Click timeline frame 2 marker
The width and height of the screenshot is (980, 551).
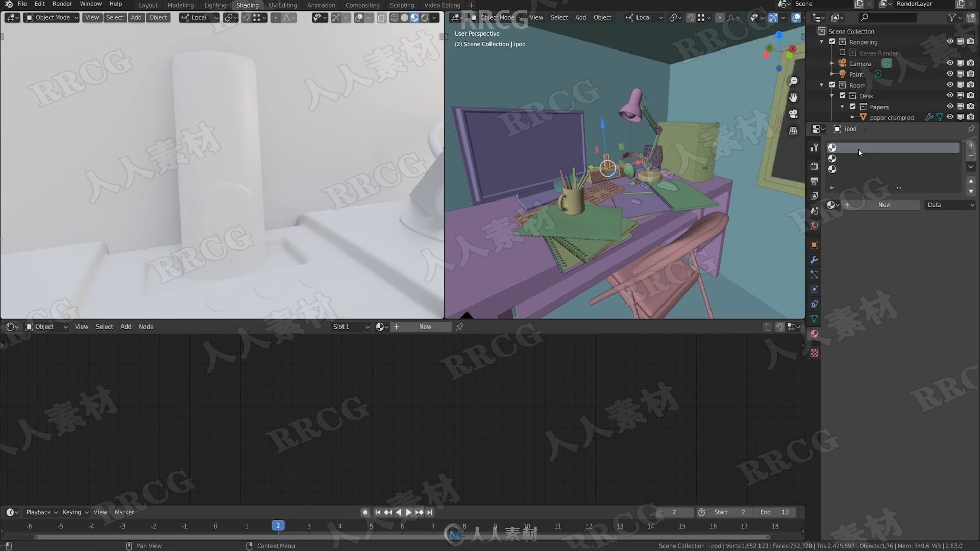click(x=278, y=525)
